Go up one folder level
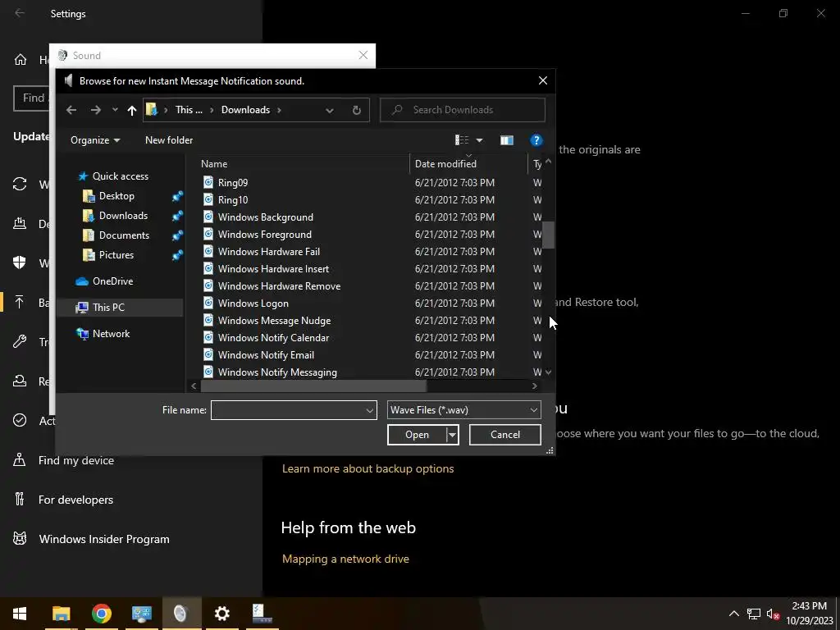 [132, 110]
